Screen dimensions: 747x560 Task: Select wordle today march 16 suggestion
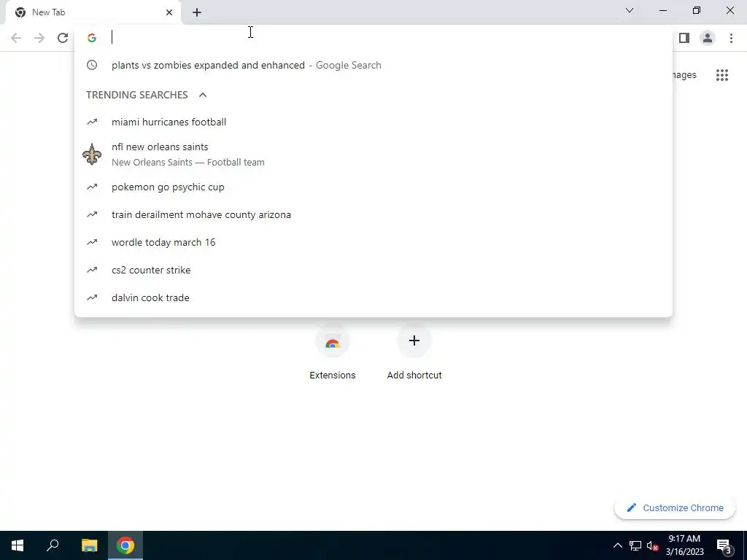click(x=373, y=242)
